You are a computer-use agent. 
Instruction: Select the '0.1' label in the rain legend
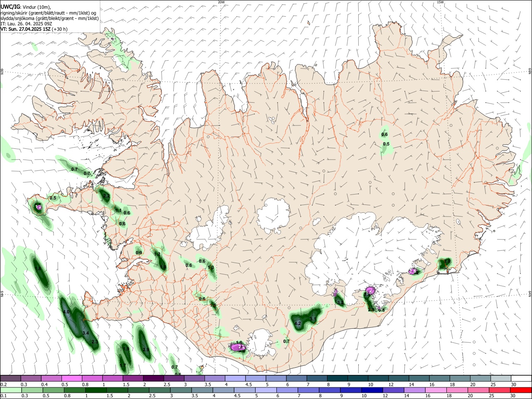click(3, 396)
